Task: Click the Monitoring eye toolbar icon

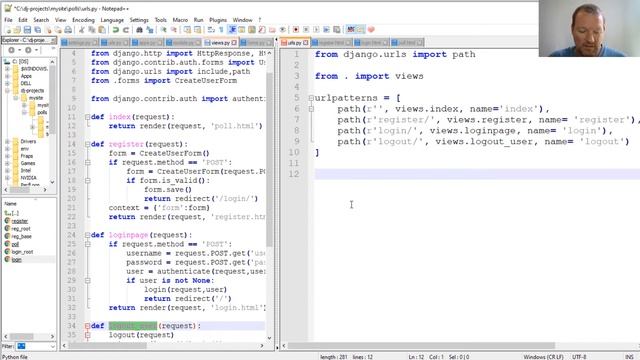Action: tap(282, 30)
